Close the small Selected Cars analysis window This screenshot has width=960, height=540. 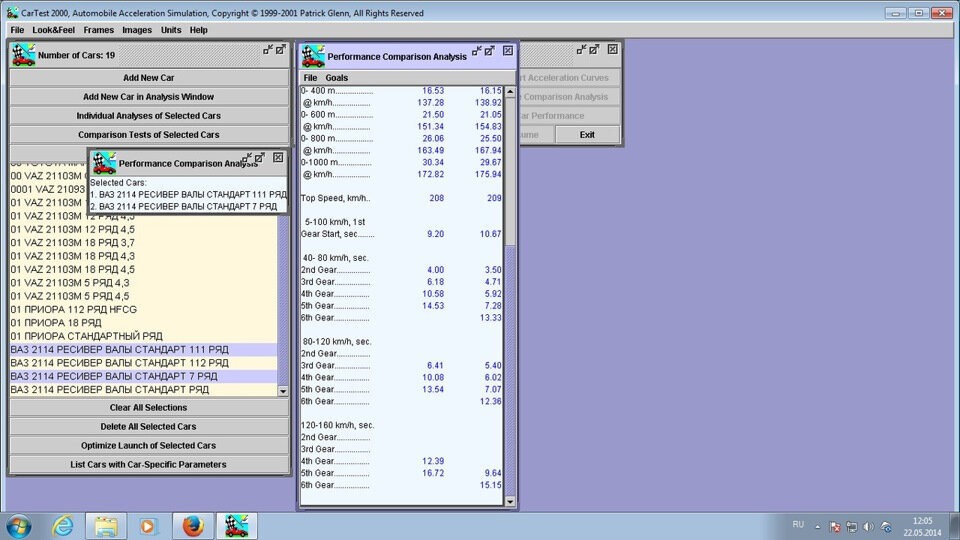(278, 158)
